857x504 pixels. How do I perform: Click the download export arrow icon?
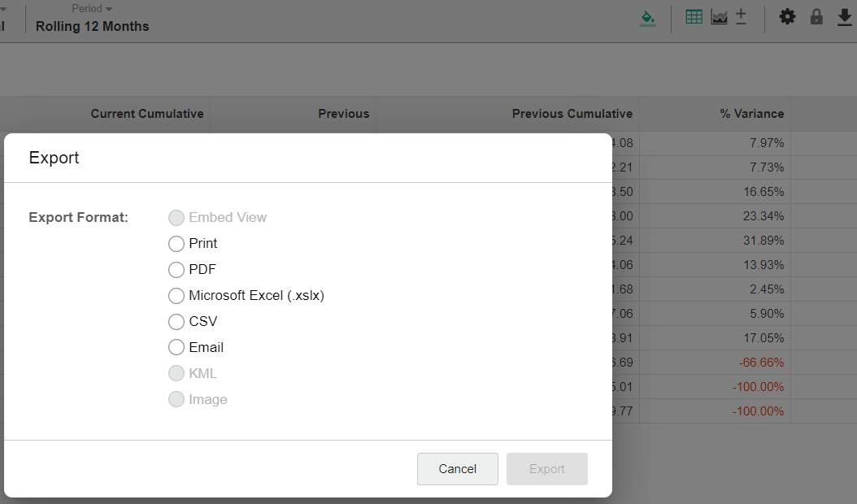pos(845,17)
